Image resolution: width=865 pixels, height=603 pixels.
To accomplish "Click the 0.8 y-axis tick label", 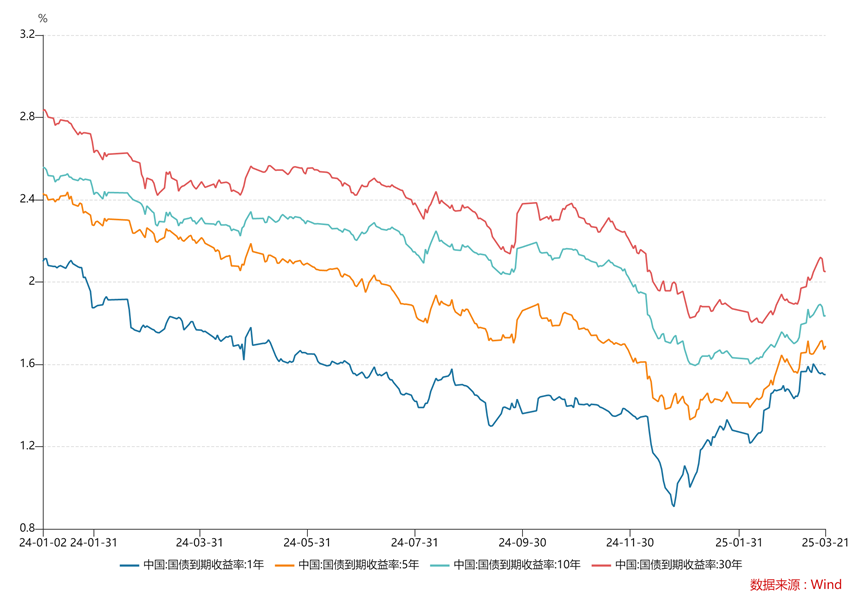I will point(26,529).
